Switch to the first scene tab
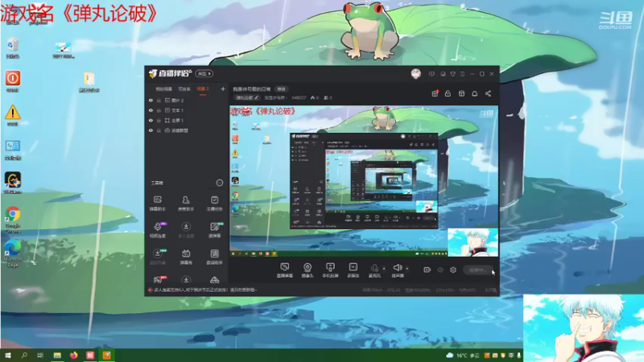This screenshot has width=644, height=362. click(x=163, y=89)
